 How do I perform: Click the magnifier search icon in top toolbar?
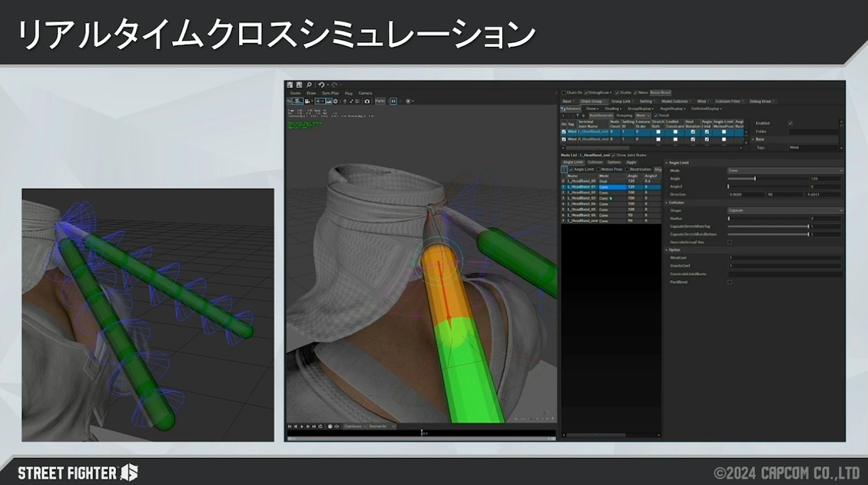309,84
